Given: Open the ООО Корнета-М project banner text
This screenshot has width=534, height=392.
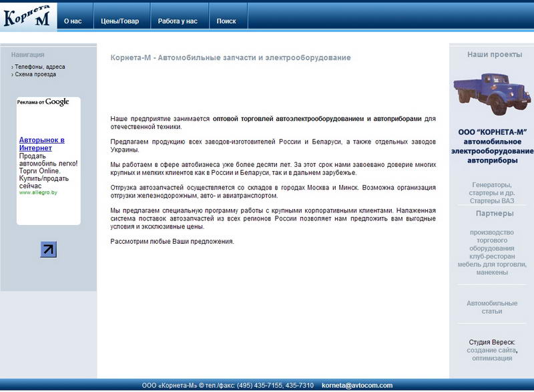Looking at the screenshot, I should 492,146.
